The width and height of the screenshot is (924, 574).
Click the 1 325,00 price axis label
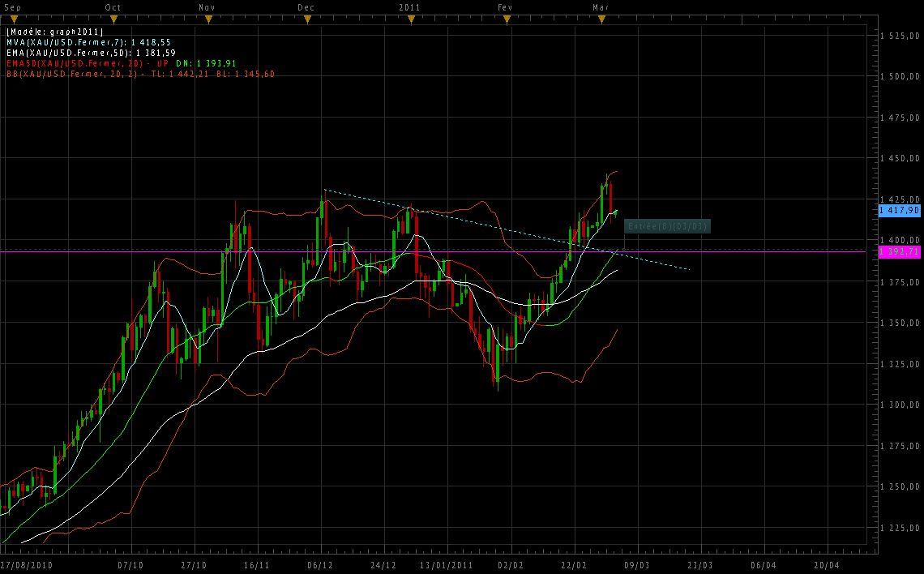[900, 364]
